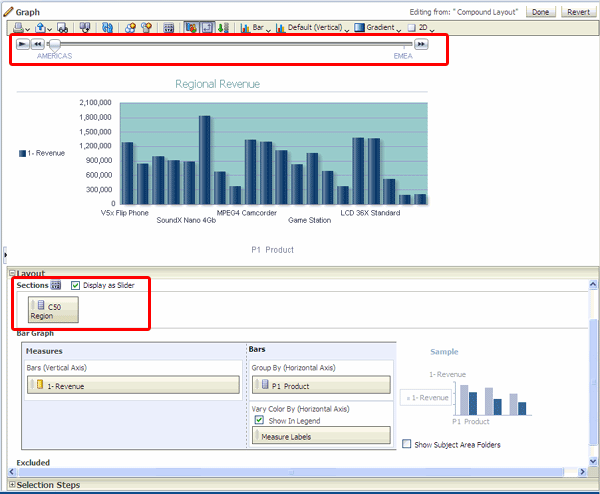The width and height of the screenshot is (600, 494).
Task: Click the selection steps pane icon
Action: click(223, 28)
